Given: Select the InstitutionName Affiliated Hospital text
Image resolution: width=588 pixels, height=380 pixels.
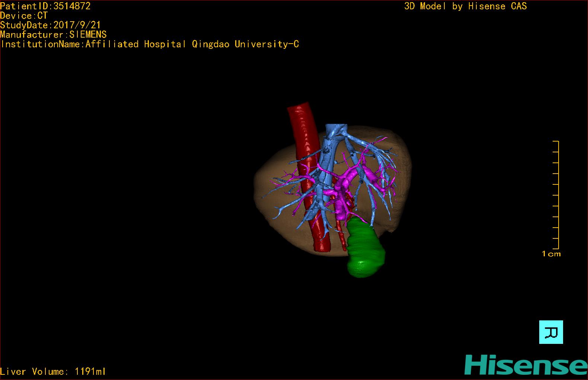Looking at the screenshot, I should click(150, 44).
